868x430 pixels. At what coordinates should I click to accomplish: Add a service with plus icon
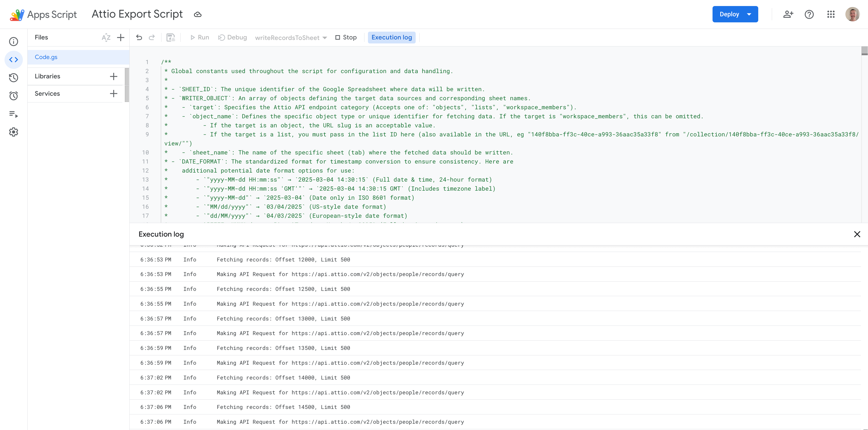[114, 94]
